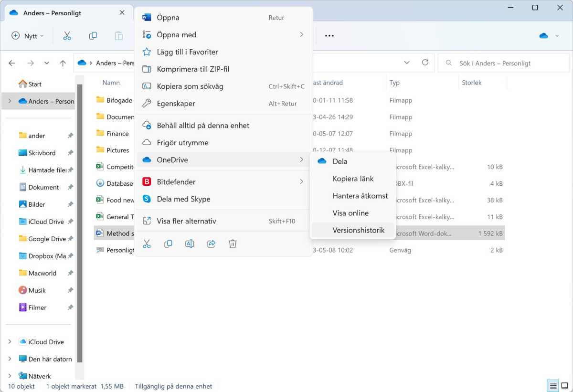Expand Den här datorn node
Image resolution: width=573 pixels, height=392 pixels.
(x=10, y=359)
